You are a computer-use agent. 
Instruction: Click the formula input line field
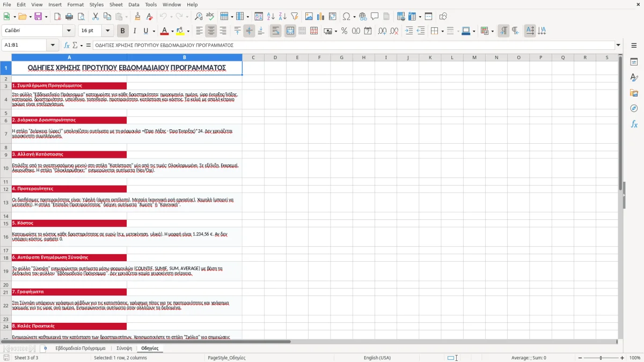coord(354,45)
